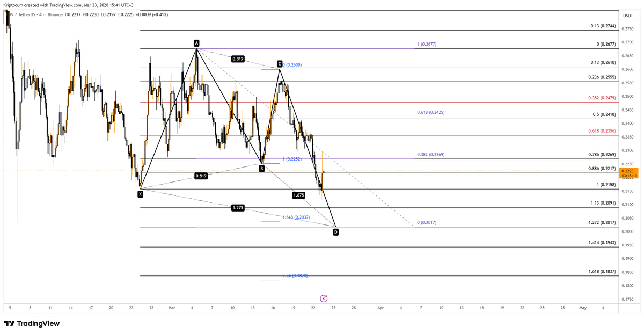The width and height of the screenshot is (644, 334).
Task: Click the Apr label on the date axis
Action: pos(380,308)
